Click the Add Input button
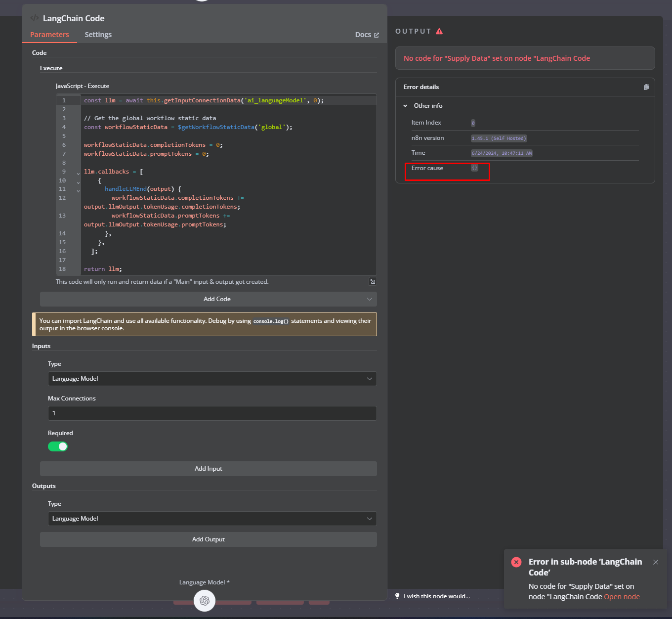This screenshot has width=672, height=619. coord(208,469)
